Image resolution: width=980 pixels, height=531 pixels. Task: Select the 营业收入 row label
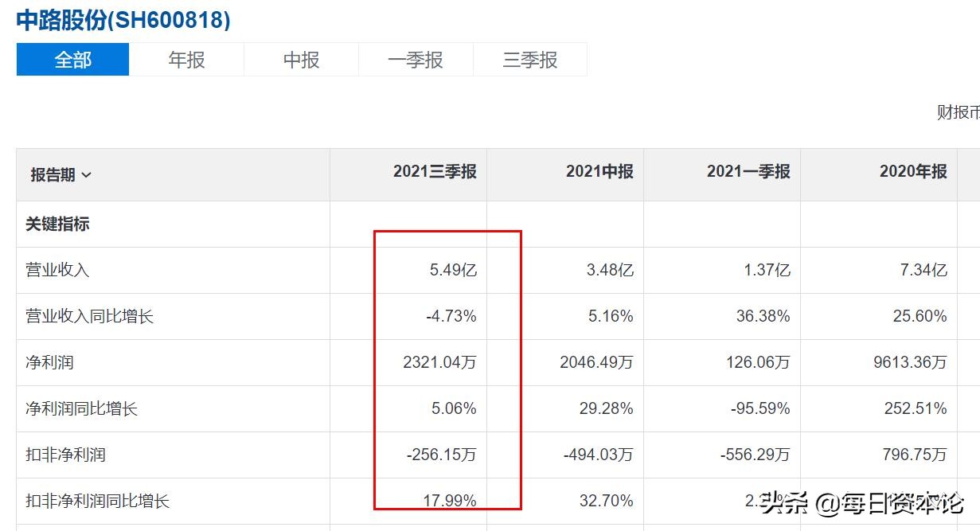coord(57,270)
